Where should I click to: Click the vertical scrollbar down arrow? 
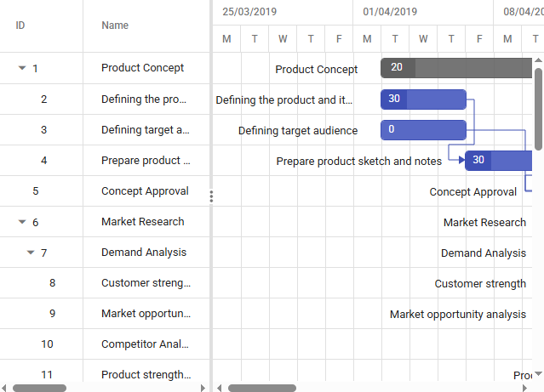coord(538,374)
